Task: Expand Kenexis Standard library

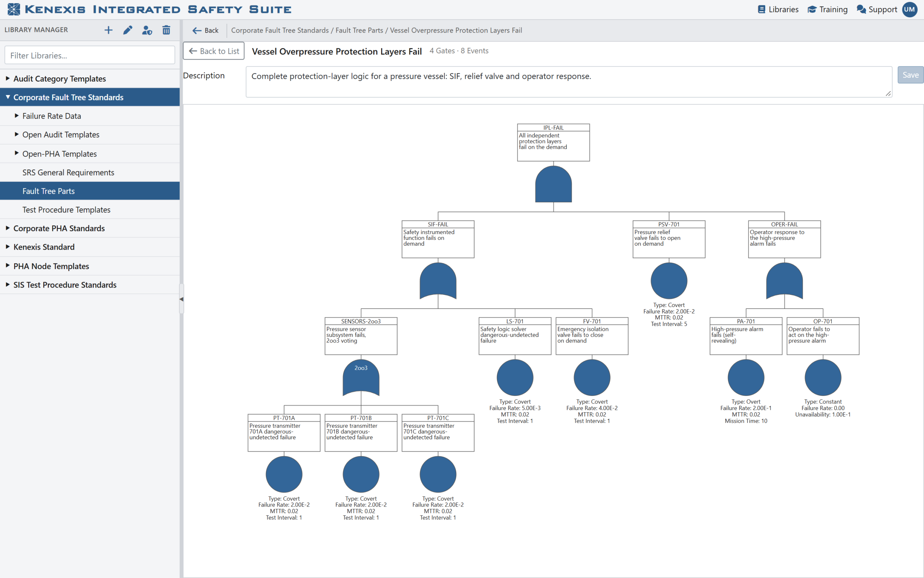Action: coord(8,247)
